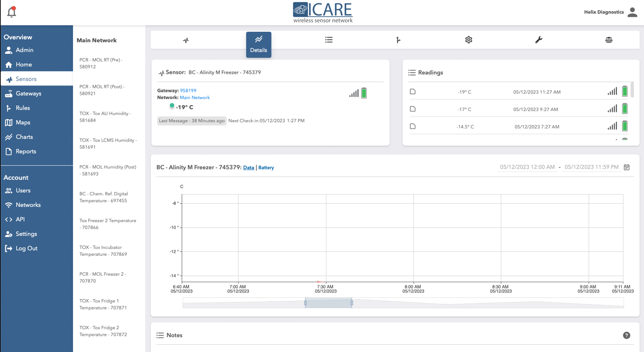
Task: Click the left handle of chart range slider
Action: pos(305,303)
